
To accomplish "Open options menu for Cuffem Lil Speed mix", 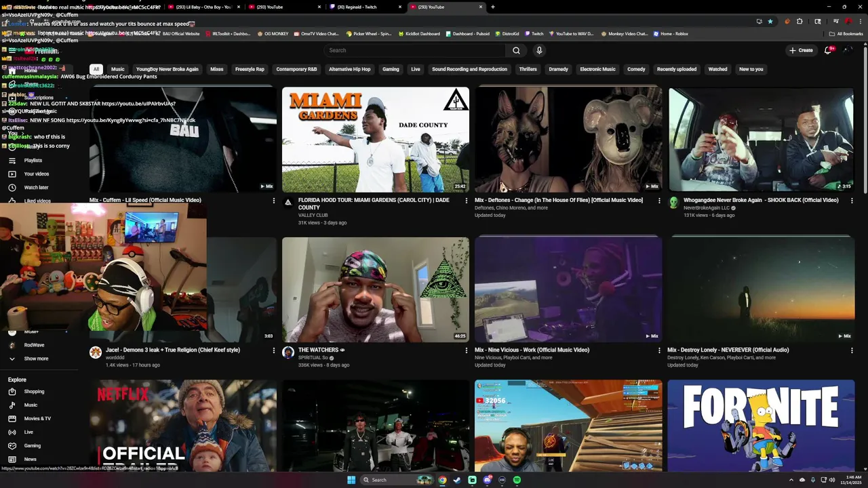I will [274, 201].
